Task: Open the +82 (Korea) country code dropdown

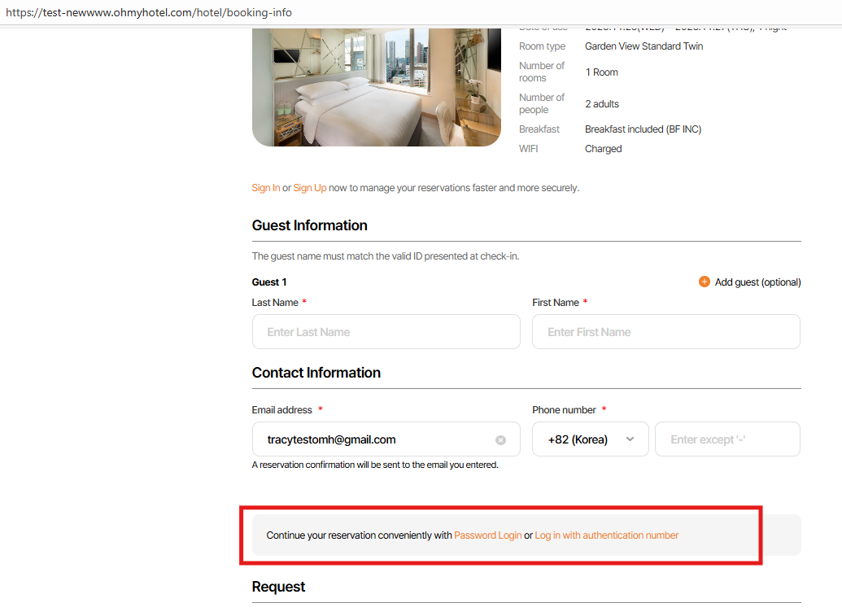Action: tap(590, 439)
